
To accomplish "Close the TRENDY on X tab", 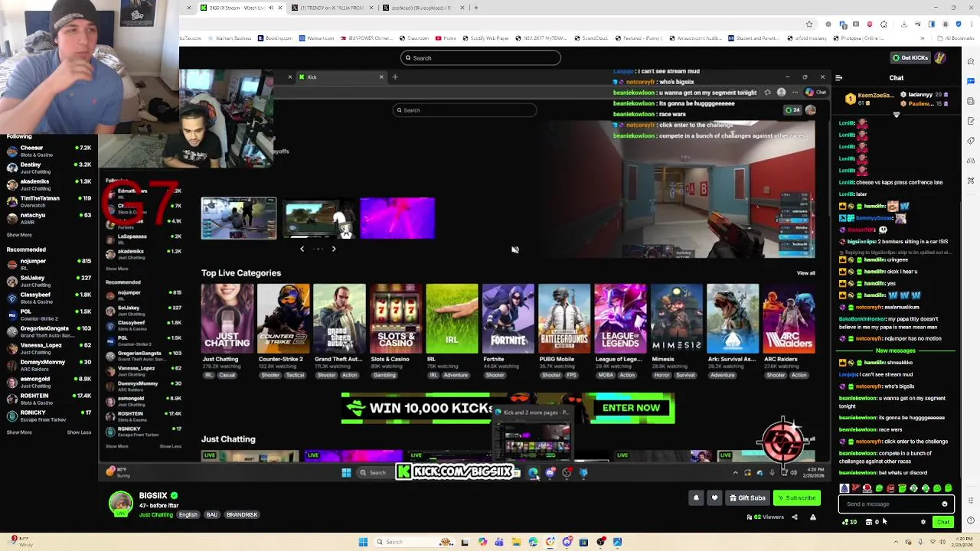I will click(x=372, y=8).
